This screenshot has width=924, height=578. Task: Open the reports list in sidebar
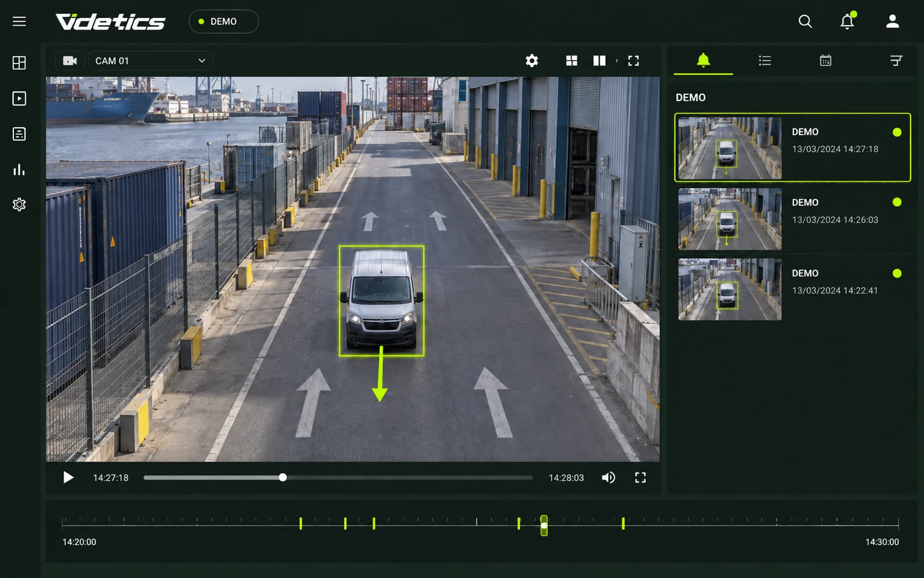pos(19,134)
